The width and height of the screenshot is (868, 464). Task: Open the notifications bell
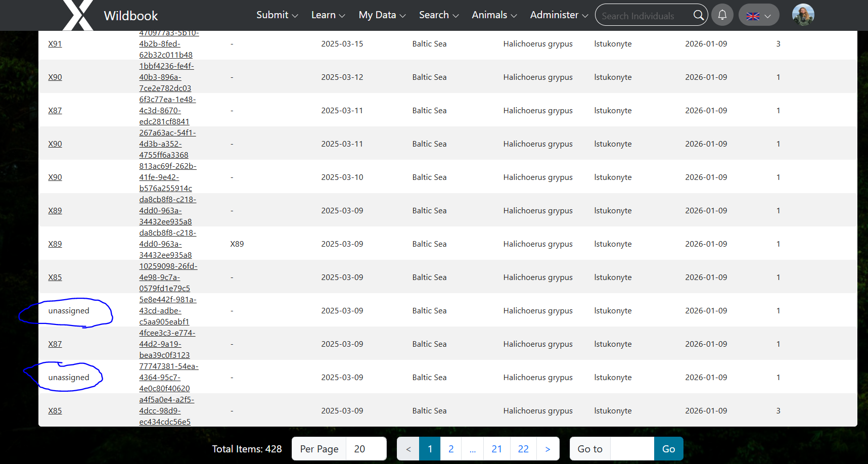pos(722,15)
